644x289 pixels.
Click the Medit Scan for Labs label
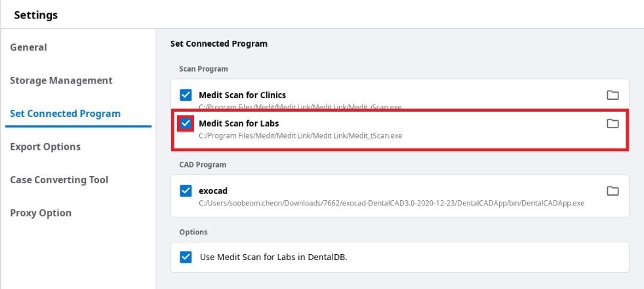239,123
